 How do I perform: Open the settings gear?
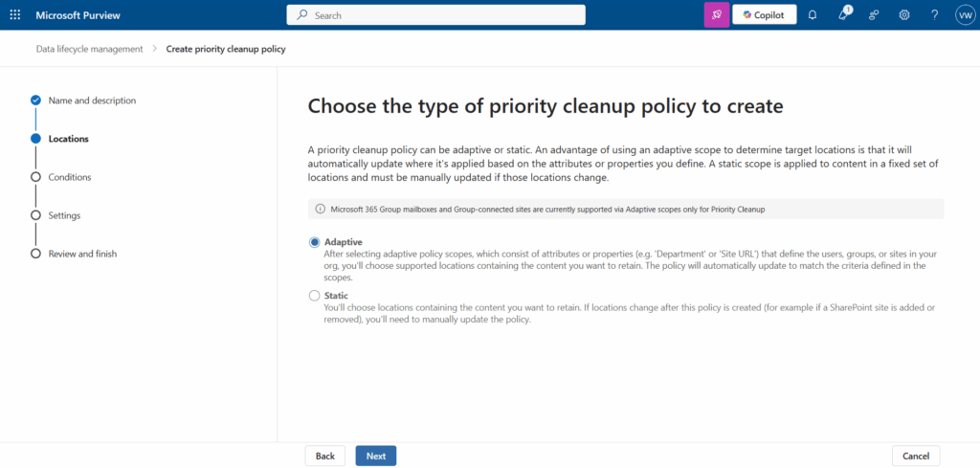904,15
